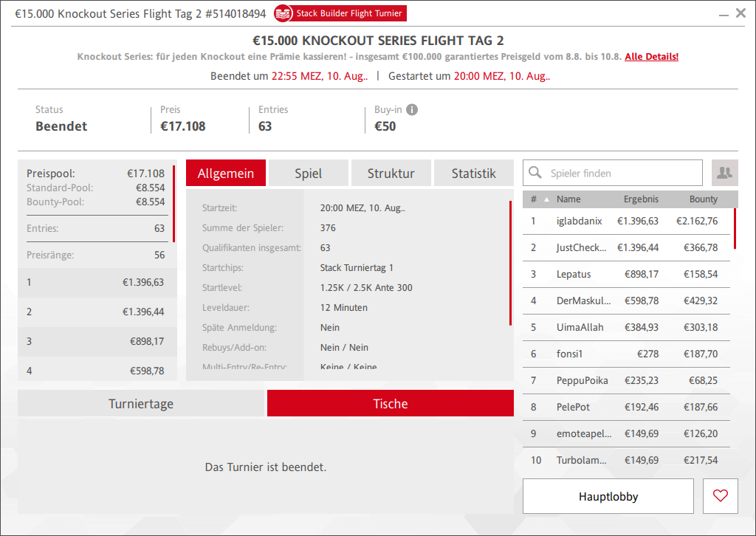This screenshot has width=756, height=536.
Task: Sort player list by Bounty column
Action: click(703, 199)
